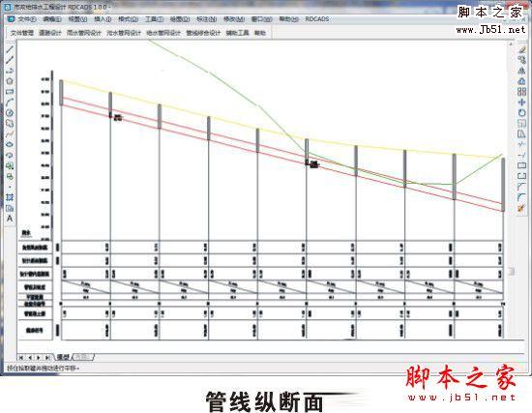Click the document icon beside 文件 menu
The height and width of the screenshot is (413, 532).
tap(12, 19)
